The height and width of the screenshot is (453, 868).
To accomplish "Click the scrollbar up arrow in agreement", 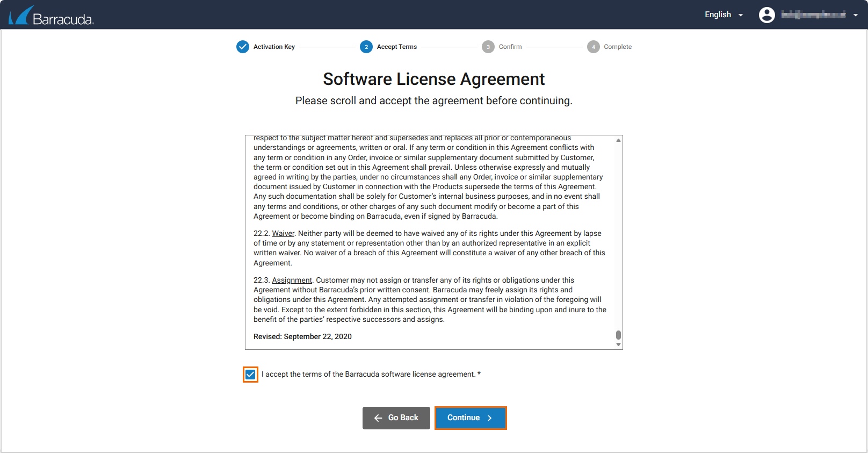I will pyautogui.click(x=619, y=140).
